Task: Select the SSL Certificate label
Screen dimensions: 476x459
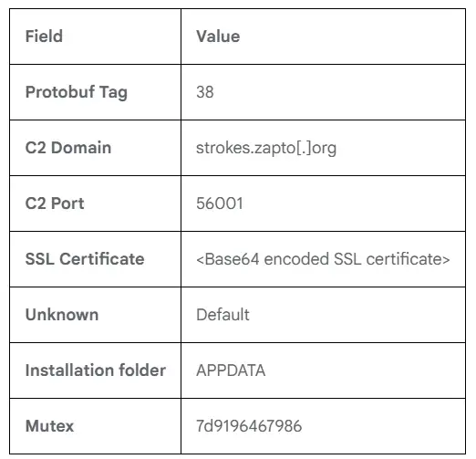Action: point(85,259)
